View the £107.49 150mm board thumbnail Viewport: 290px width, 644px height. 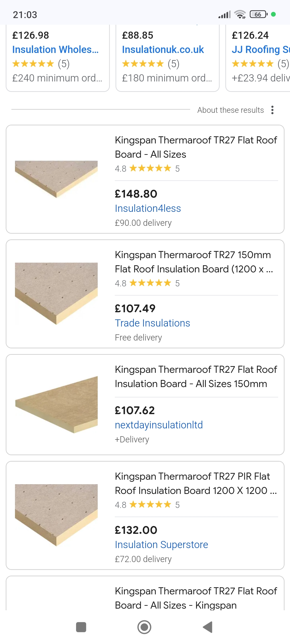click(56, 294)
